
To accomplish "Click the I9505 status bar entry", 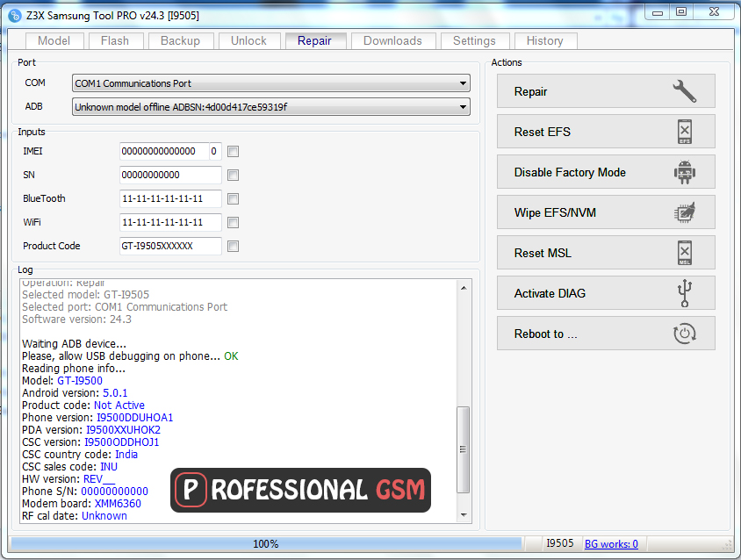I will (x=560, y=543).
